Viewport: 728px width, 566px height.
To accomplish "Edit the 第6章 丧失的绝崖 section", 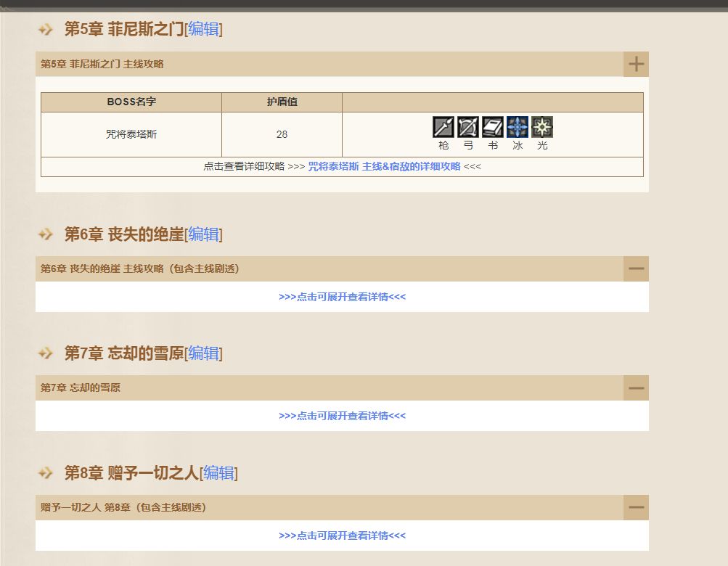I will tap(203, 234).
